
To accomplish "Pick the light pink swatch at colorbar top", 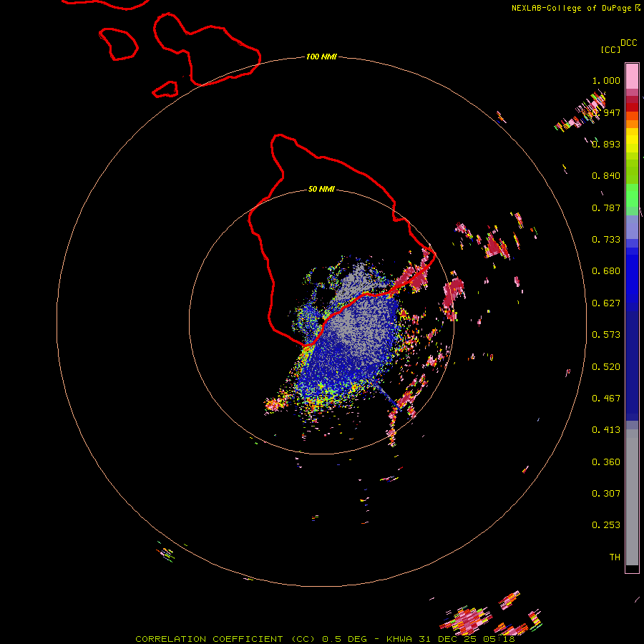I will (632, 76).
